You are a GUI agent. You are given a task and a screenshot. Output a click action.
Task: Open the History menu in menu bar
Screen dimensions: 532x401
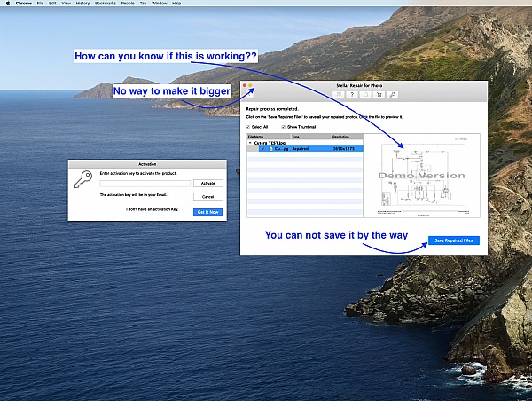pos(82,4)
